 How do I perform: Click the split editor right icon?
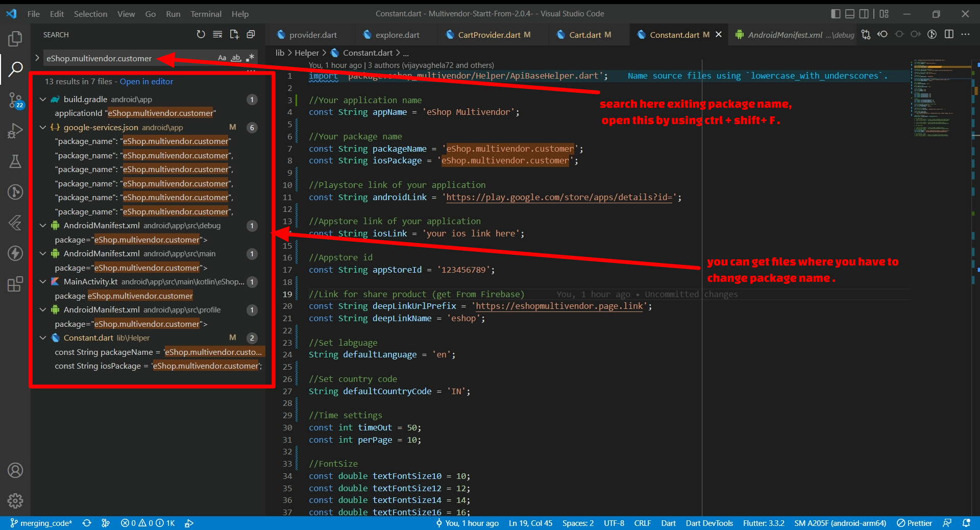pyautogui.click(x=949, y=34)
